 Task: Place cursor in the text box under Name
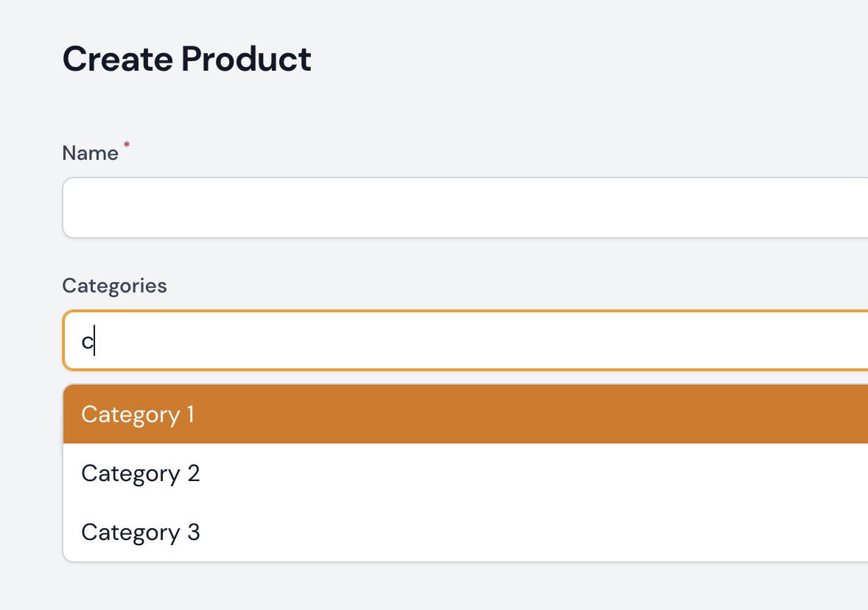(x=464, y=208)
